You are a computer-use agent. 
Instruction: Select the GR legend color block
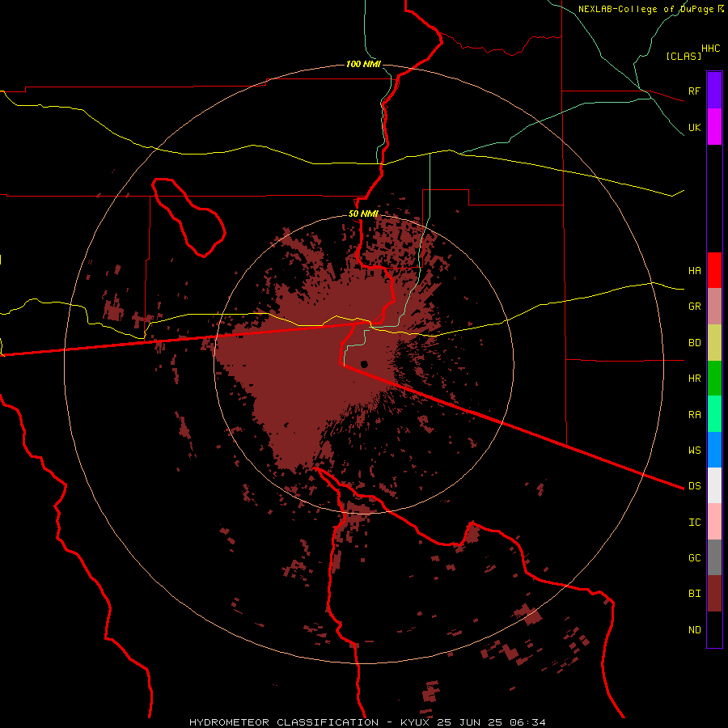[714, 307]
